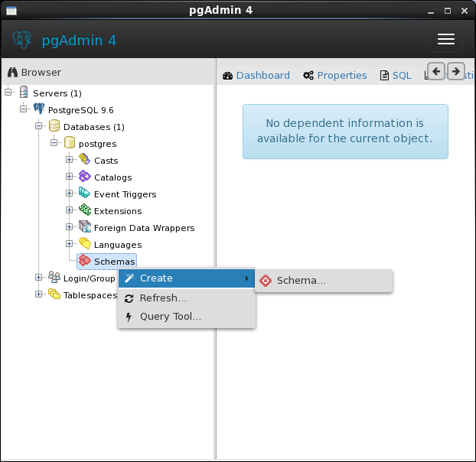Click the Languages speech bubble icon
476x462 pixels.
85,243
